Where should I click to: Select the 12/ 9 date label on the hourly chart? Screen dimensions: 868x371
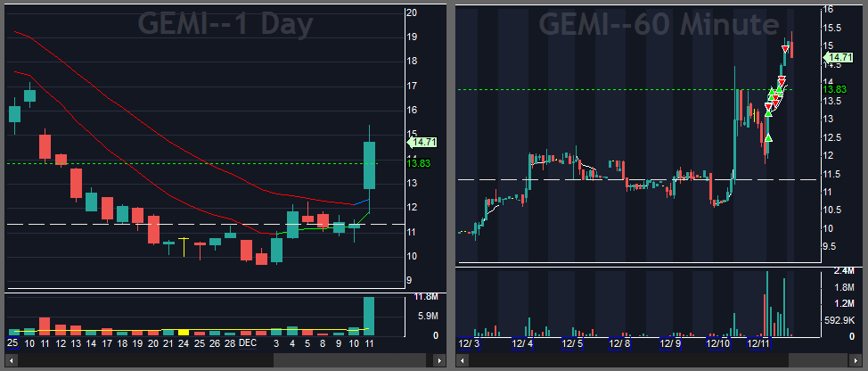(x=669, y=343)
